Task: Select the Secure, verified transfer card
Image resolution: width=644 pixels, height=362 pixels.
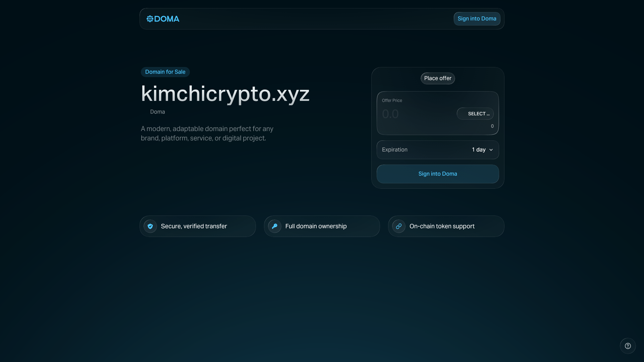Action: 198,226
